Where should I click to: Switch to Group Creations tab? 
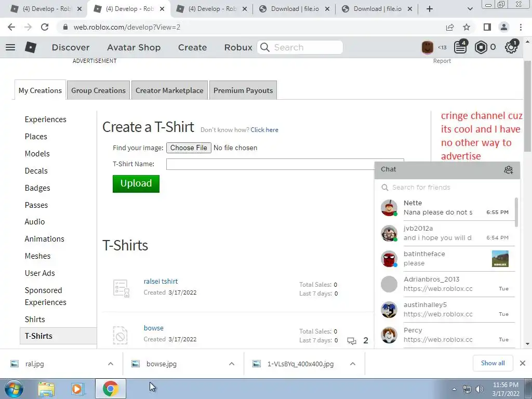tap(98, 90)
